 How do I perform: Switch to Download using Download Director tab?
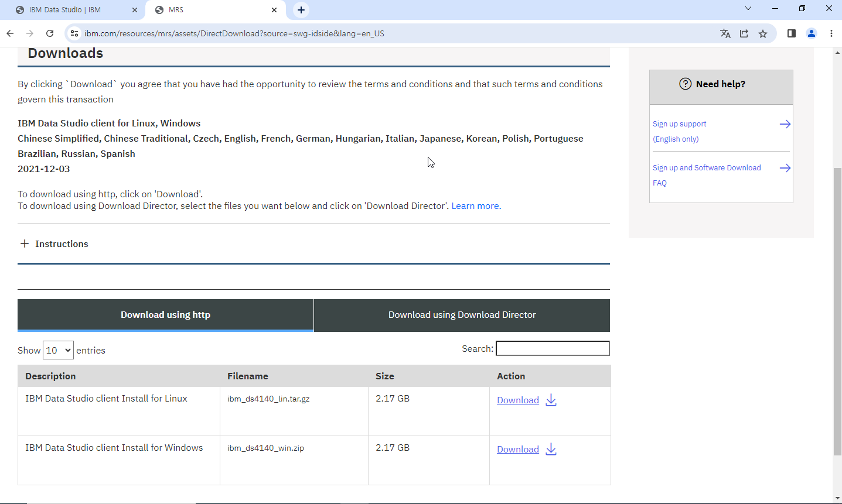[462, 315]
